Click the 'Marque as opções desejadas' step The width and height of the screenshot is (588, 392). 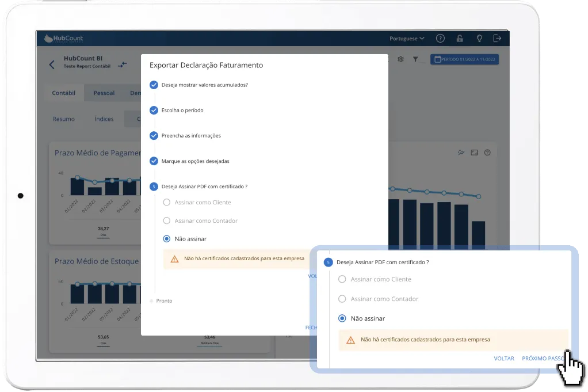[x=189, y=161]
